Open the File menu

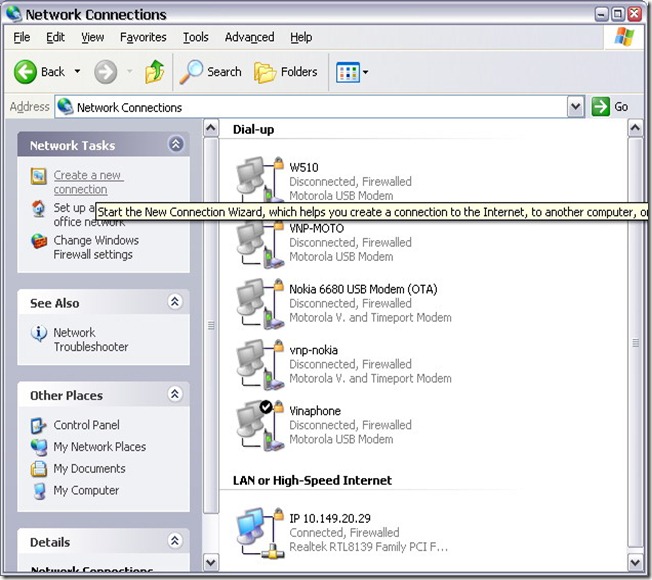pos(22,37)
